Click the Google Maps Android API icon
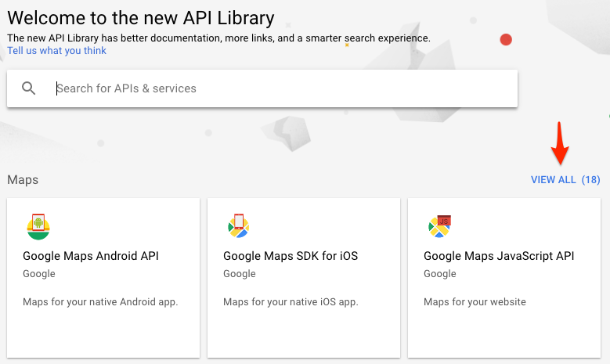Image resolution: width=610 pixels, height=364 pixels. pyautogui.click(x=38, y=226)
